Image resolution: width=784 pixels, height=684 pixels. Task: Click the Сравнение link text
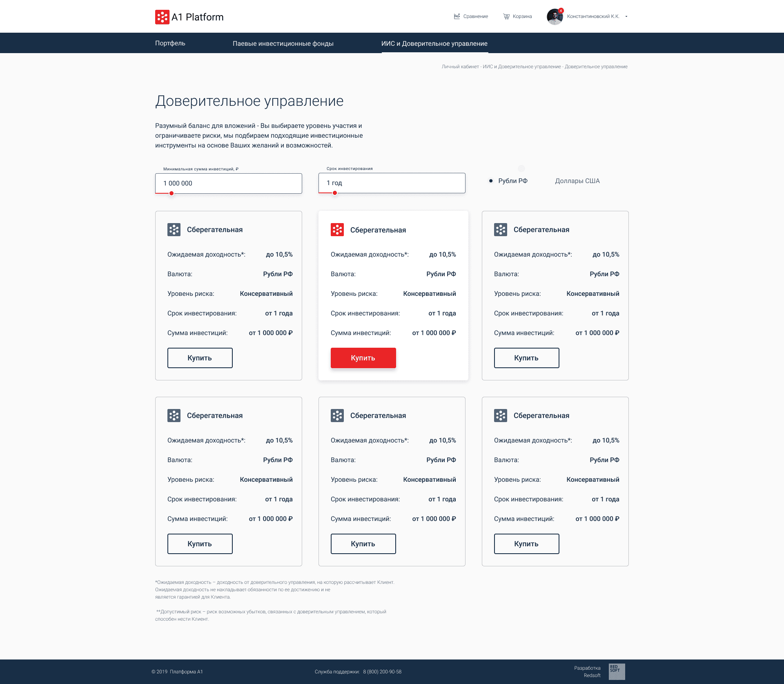tap(476, 16)
